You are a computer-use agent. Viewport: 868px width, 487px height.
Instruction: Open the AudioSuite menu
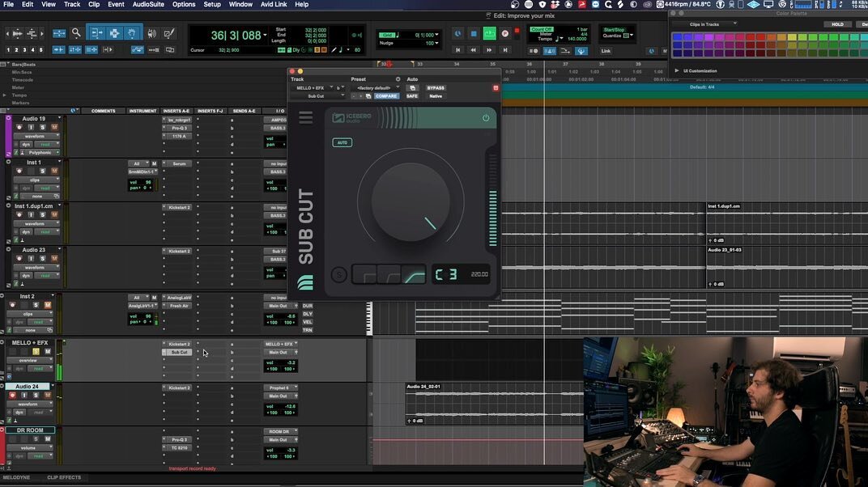[x=148, y=4]
